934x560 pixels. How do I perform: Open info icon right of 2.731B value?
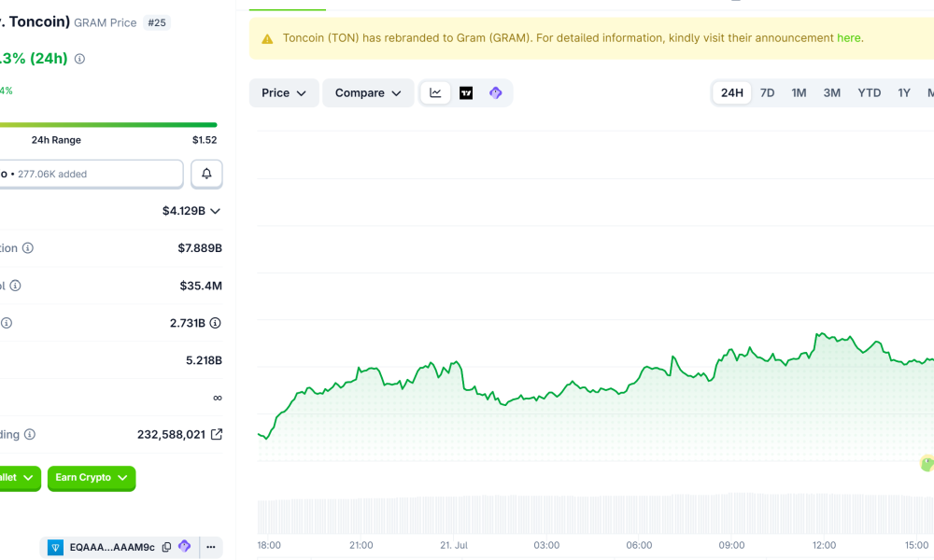(216, 323)
